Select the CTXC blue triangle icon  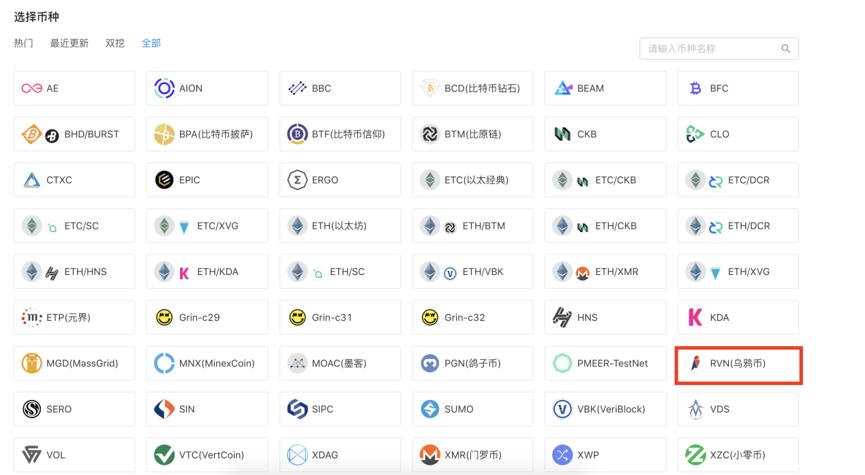(x=31, y=180)
